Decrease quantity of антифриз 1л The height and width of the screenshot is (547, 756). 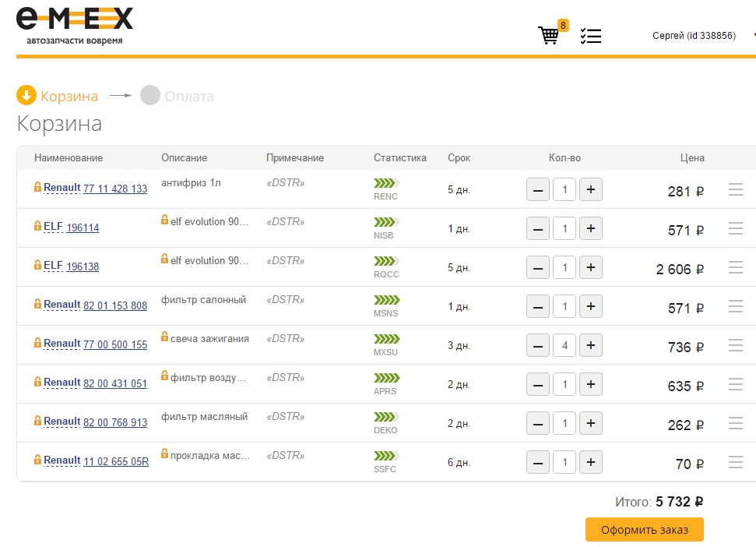pyautogui.click(x=538, y=189)
